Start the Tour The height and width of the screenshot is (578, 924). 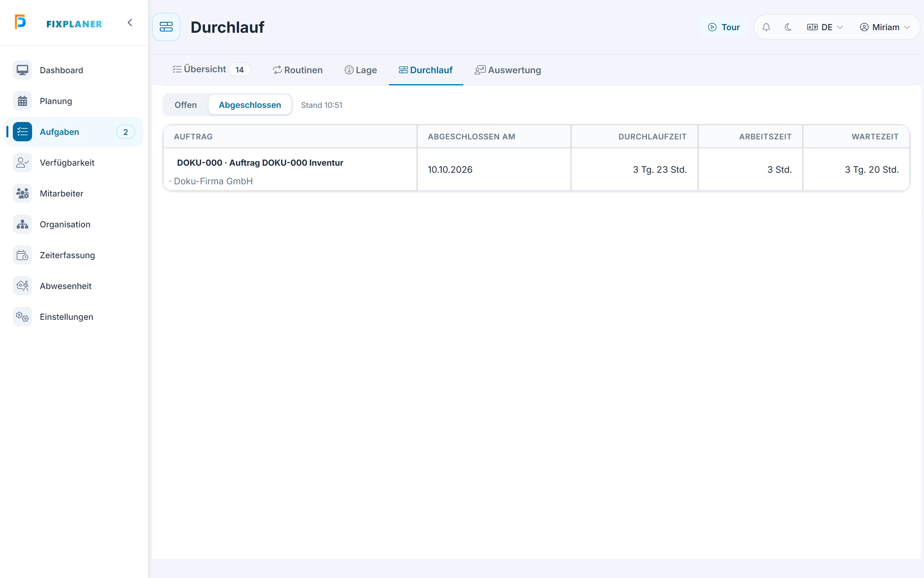point(723,27)
